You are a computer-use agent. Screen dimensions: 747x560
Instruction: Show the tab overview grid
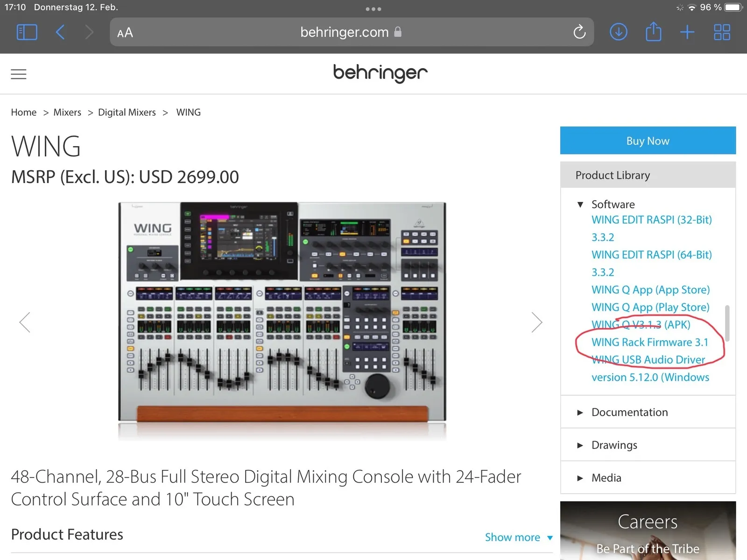(722, 32)
